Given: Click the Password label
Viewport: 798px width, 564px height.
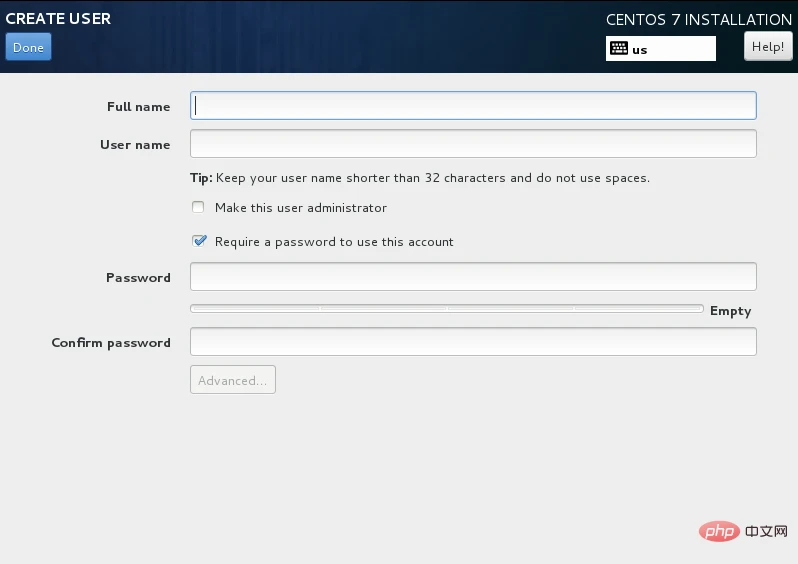Looking at the screenshot, I should pyautogui.click(x=138, y=278).
